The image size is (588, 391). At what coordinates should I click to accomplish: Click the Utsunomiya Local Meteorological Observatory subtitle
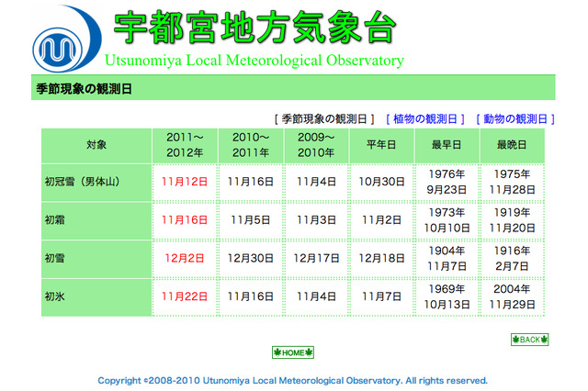pos(254,61)
